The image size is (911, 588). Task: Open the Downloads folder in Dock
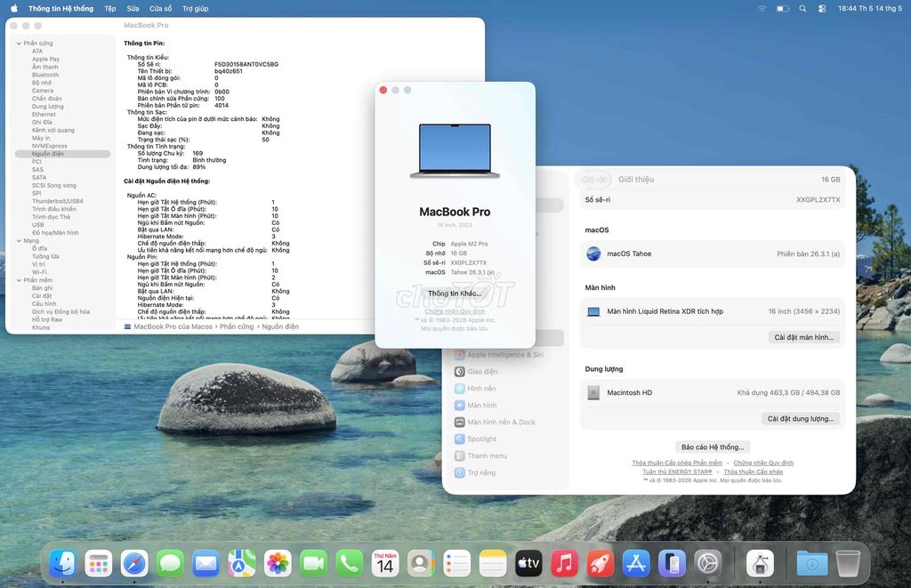(x=812, y=563)
